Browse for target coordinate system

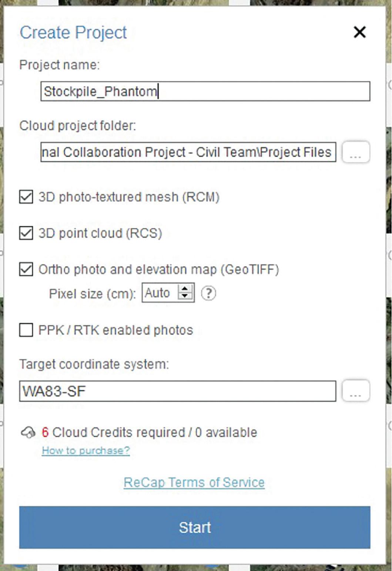click(355, 391)
